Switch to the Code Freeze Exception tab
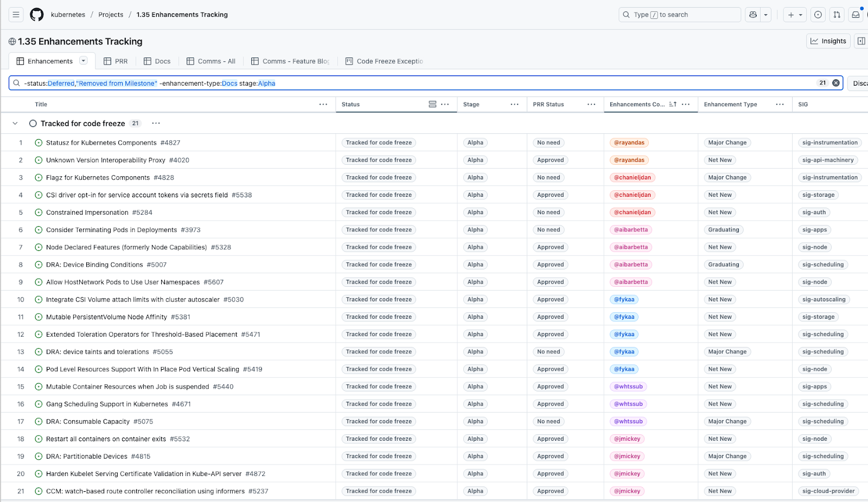Image resolution: width=868 pixels, height=502 pixels. point(384,61)
